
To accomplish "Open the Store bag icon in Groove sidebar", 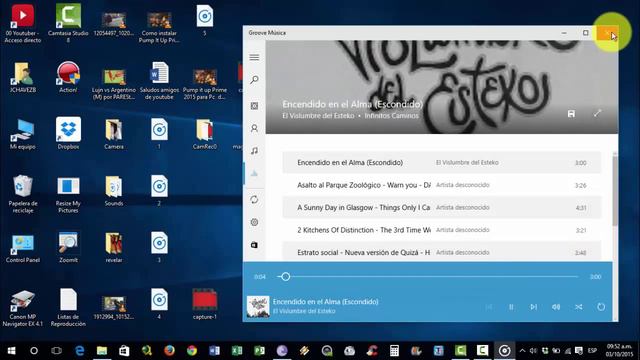I will click(254, 245).
